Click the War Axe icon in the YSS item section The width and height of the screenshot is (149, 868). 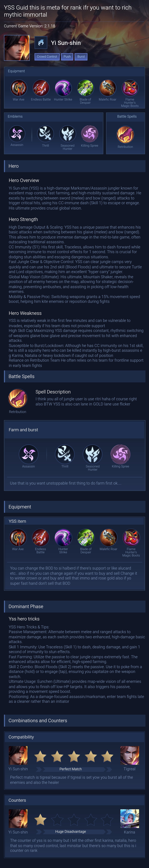click(18, 538)
